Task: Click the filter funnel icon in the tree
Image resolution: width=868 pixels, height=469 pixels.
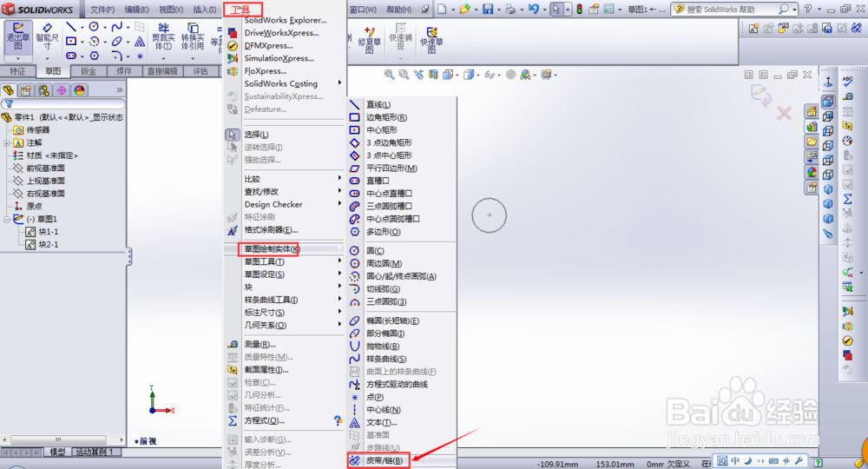Action: (x=9, y=103)
